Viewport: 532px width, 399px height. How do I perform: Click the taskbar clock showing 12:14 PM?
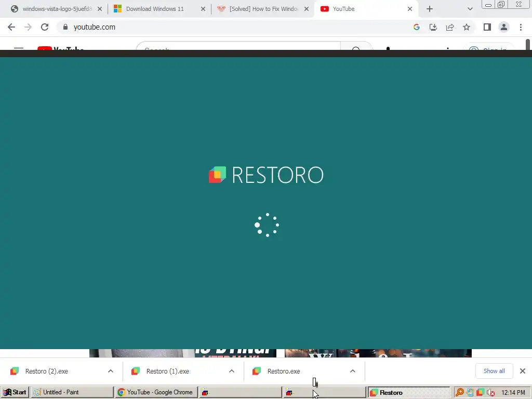pos(513,393)
